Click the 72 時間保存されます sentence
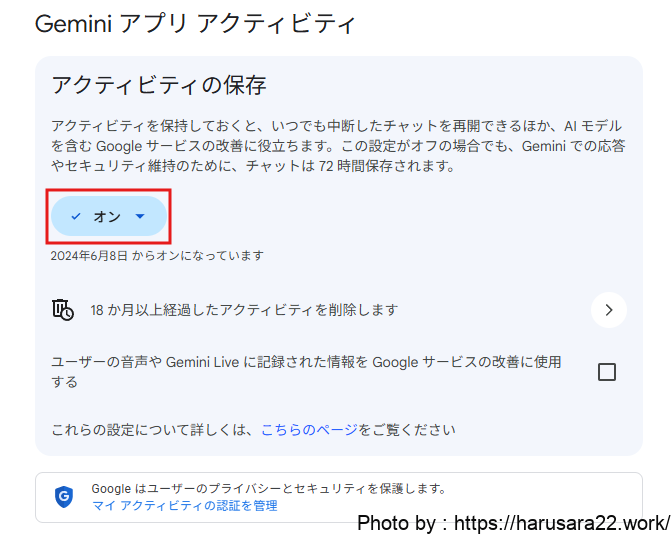671x534 pixels. pyautogui.click(x=380, y=166)
